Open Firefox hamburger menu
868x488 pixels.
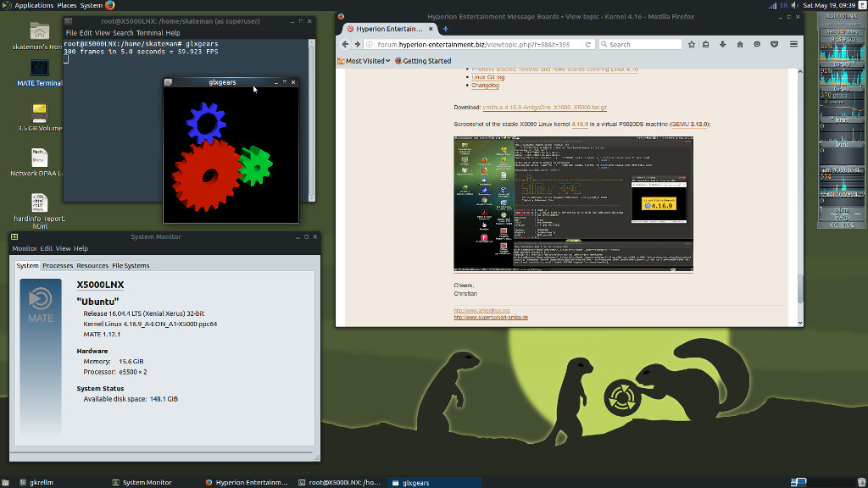(x=793, y=44)
